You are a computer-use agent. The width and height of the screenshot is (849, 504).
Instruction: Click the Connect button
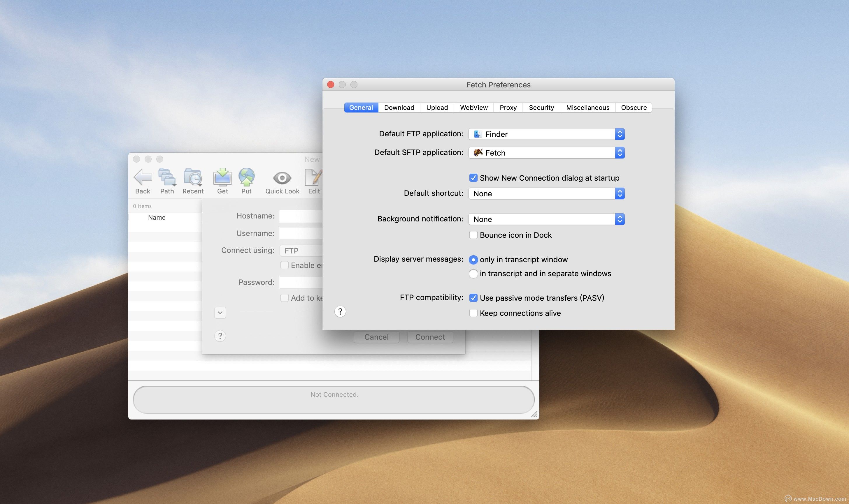click(429, 336)
